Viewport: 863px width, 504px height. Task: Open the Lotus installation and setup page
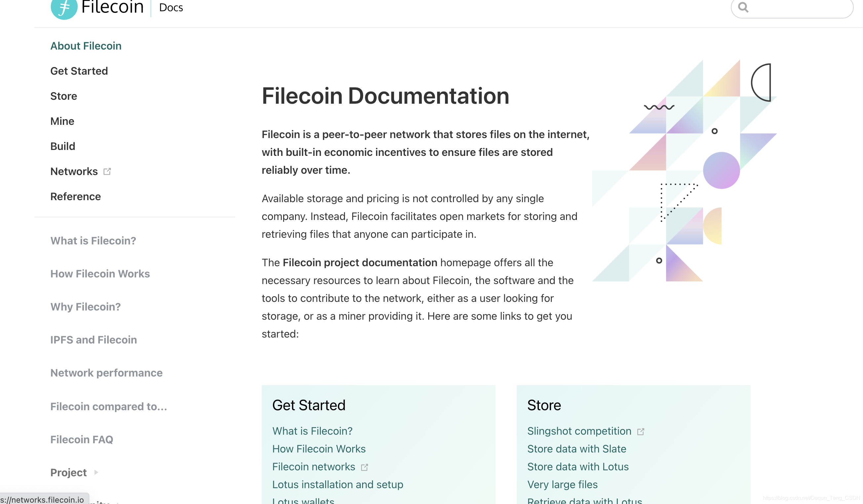[x=337, y=484]
